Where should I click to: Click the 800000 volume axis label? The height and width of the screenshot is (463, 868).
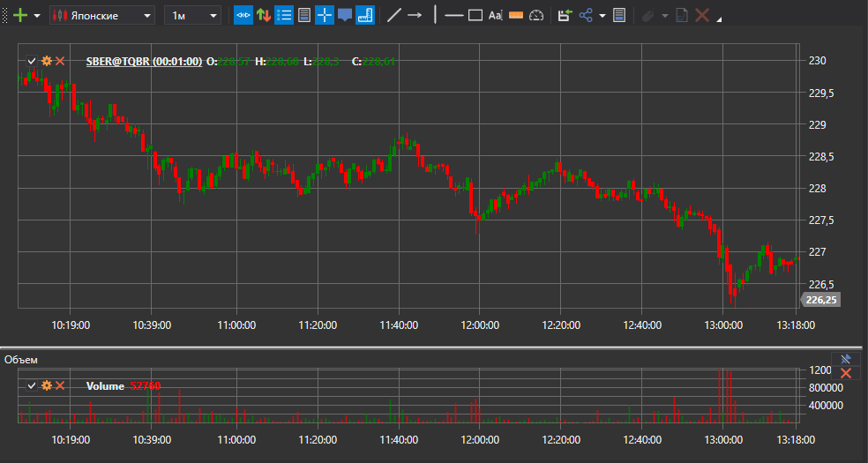(x=826, y=388)
